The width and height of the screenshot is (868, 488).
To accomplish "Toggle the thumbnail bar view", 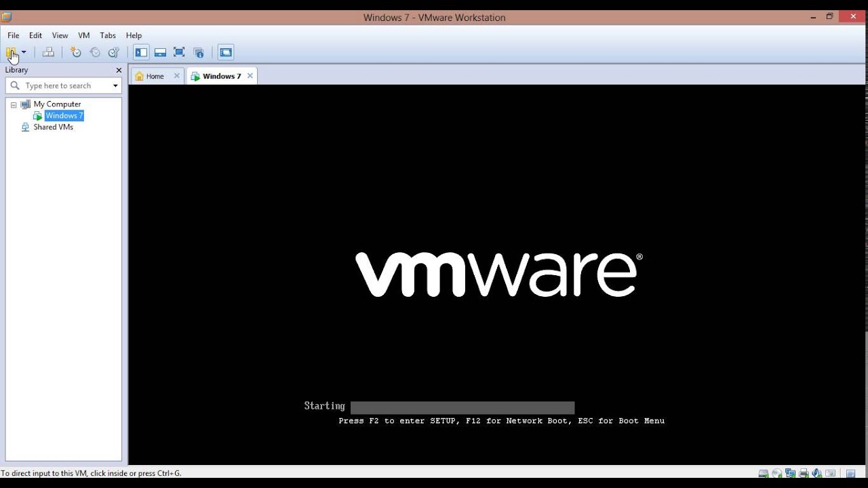I will point(160,52).
